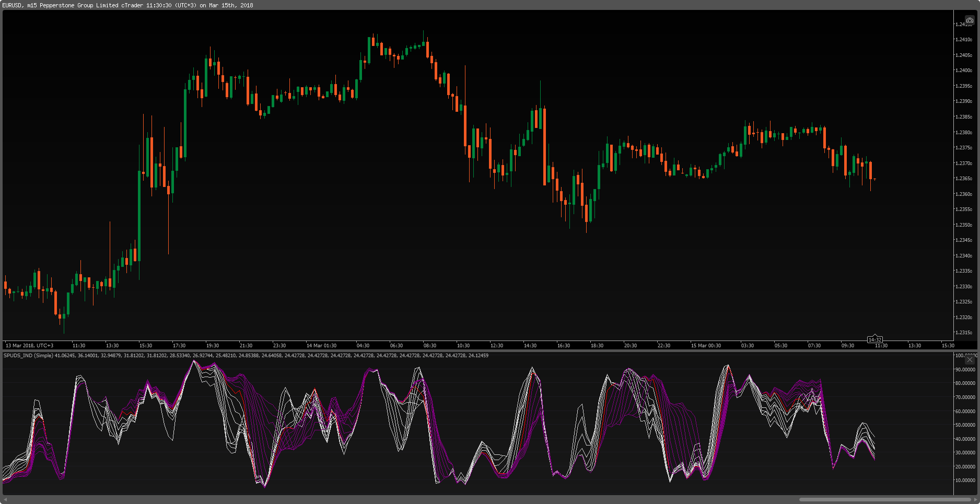Click the 20:30 time axis label
980x504 pixels.
pos(631,346)
